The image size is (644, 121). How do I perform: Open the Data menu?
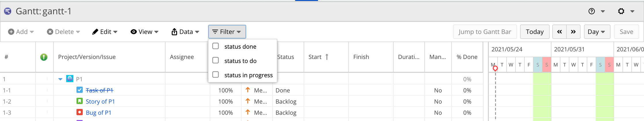point(185,32)
